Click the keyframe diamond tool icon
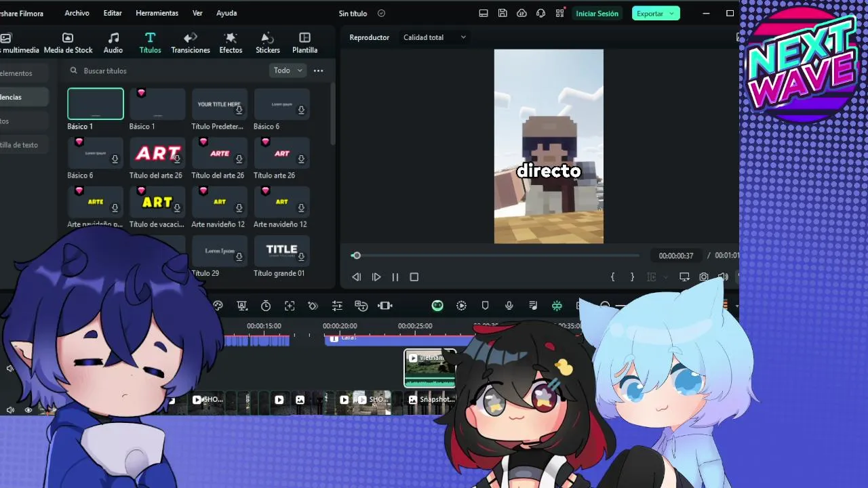The image size is (868, 488). pos(313,306)
